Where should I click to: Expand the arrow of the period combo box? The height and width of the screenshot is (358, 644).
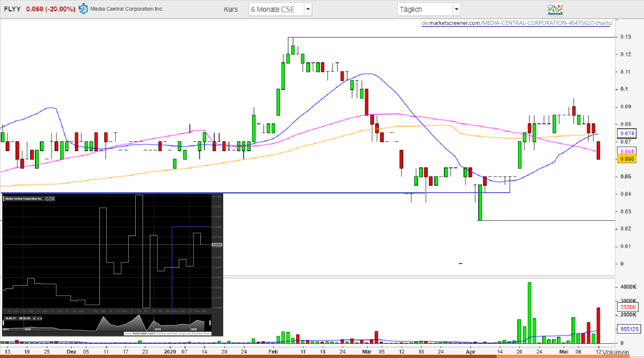pos(308,9)
